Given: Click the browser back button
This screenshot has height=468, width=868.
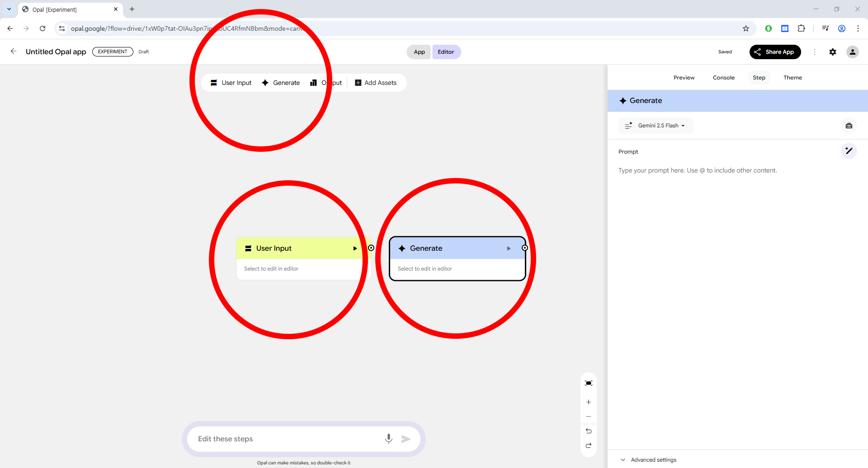Looking at the screenshot, I should pos(10,28).
